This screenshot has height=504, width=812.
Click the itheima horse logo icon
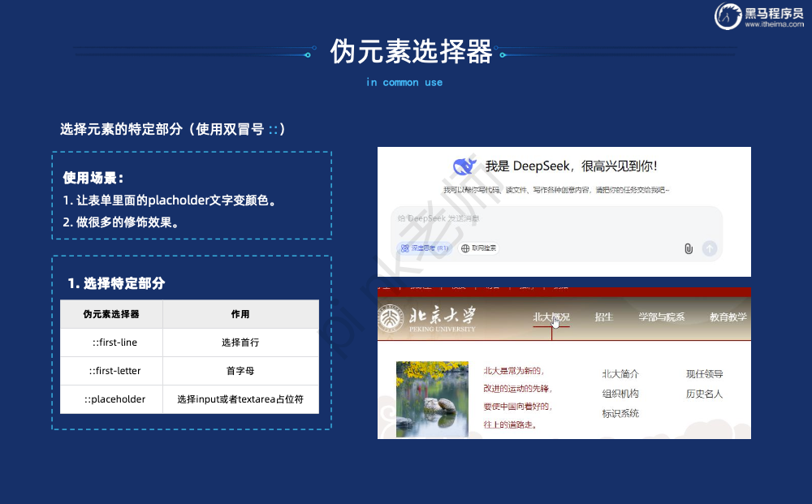[x=728, y=15]
